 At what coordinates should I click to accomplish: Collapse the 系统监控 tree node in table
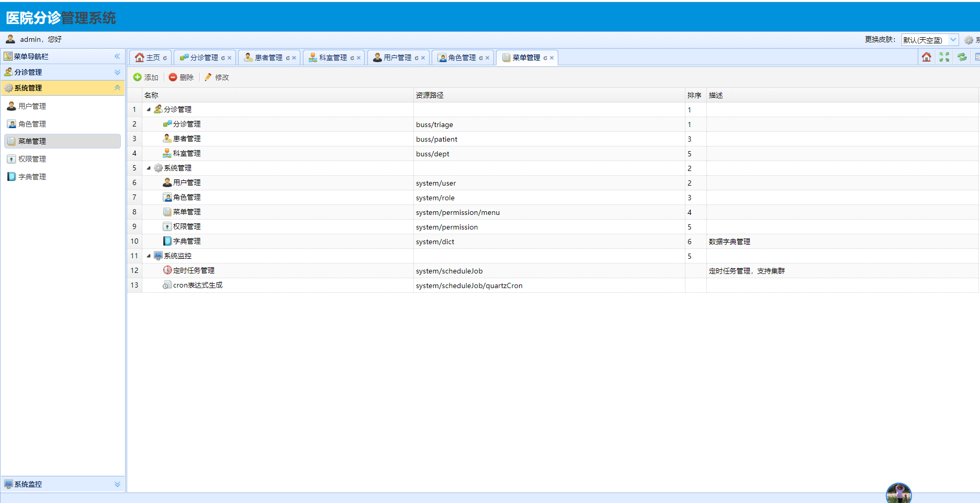[x=149, y=256]
